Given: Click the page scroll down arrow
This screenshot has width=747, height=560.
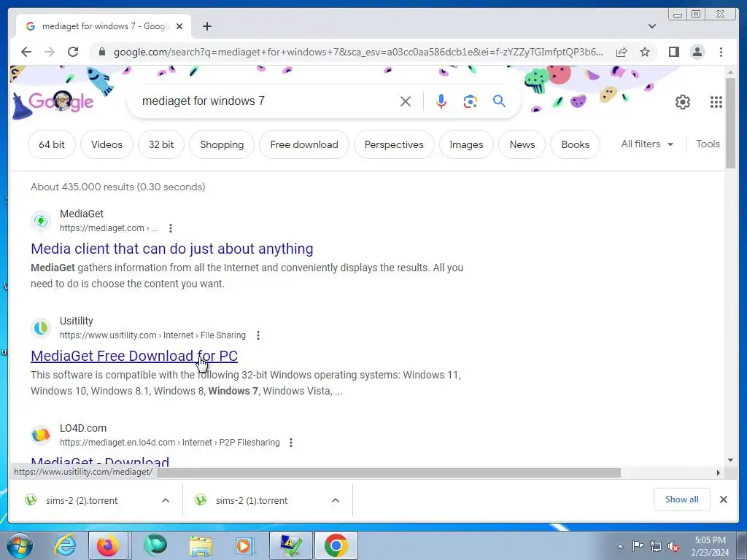Looking at the screenshot, I should 730,460.
